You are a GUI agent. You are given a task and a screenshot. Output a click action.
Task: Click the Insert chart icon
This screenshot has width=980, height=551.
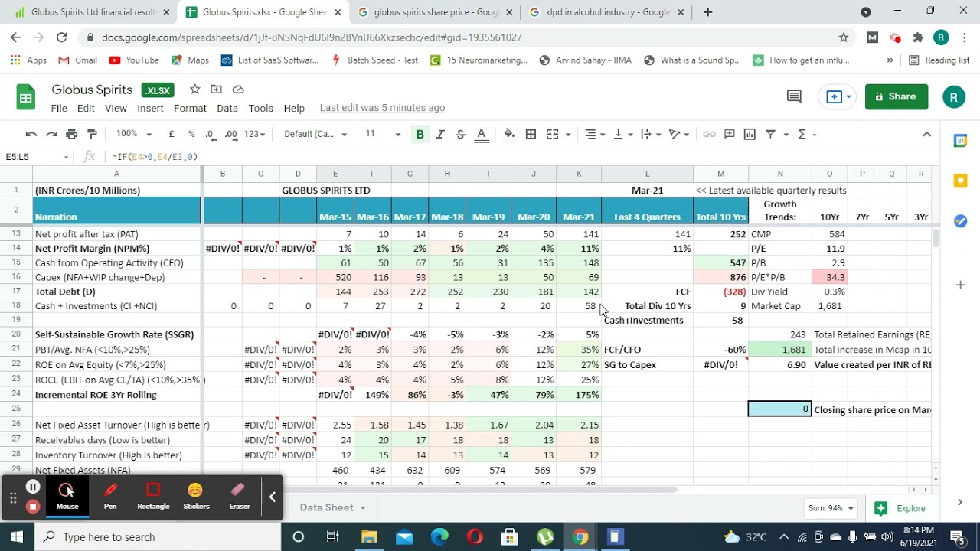(x=750, y=134)
